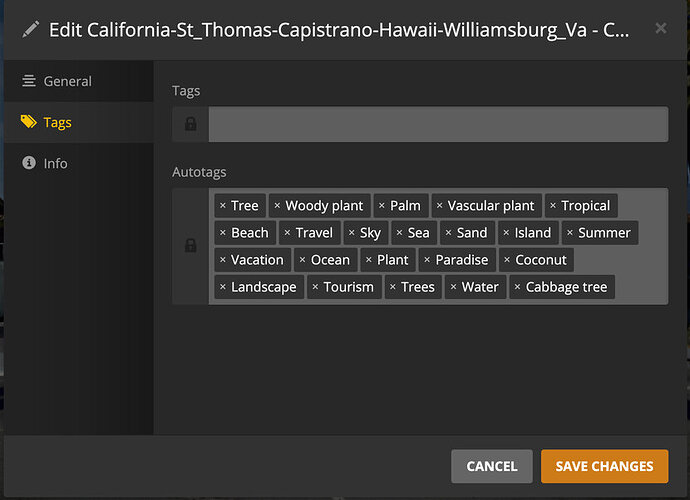Remove the Tropical autotag
The width and height of the screenshot is (690, 500).
(553, 206)
